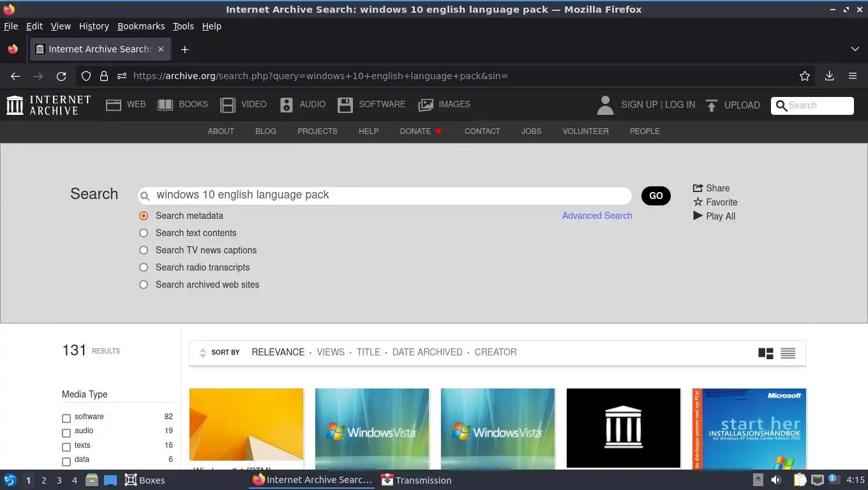Select Search metadata radio option
Viewport: 868px width, 490px height.
144,216
